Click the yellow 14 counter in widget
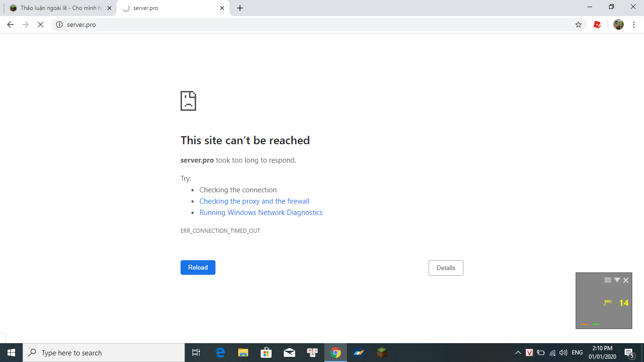This screenshot has width=644, height=362. [x=624, y=303]
